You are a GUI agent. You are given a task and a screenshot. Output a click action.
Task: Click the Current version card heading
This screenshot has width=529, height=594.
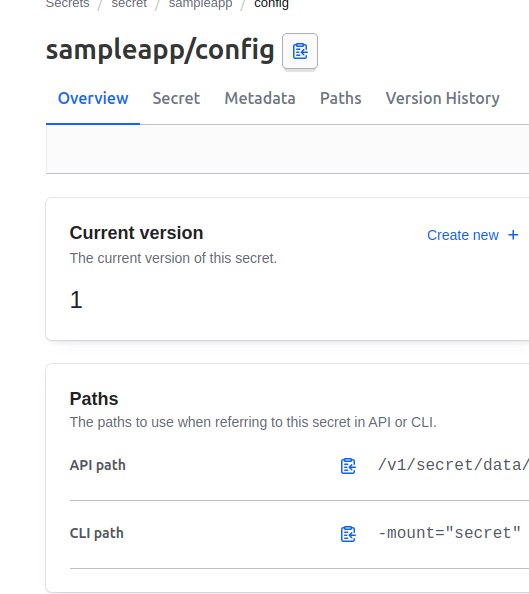pyautogui.click(x=136, y=233)
